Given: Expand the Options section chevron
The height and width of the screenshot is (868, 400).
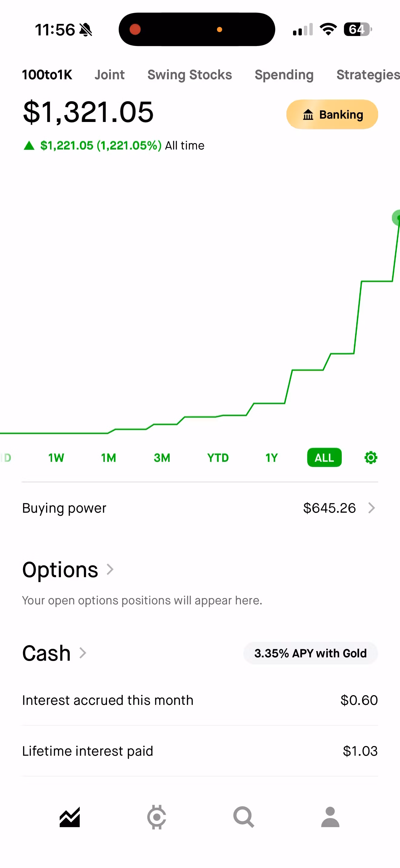Looking at the screenshot, I should (110, 570).
